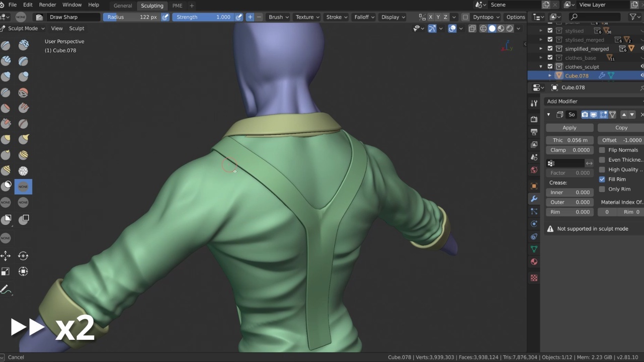Open the Modifiers properties tab (wrench icon)
This screenshot has width=644, height=362.
tap(534, 199)
